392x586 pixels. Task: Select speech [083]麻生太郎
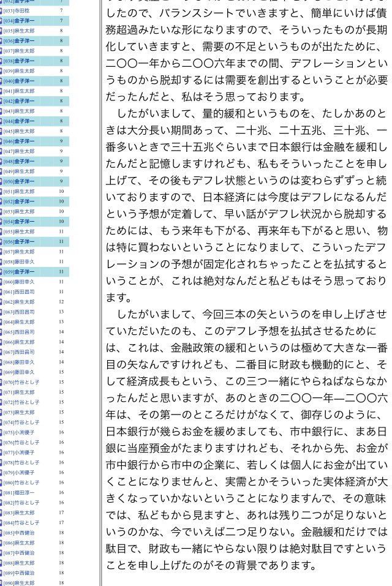pos(19,513)
